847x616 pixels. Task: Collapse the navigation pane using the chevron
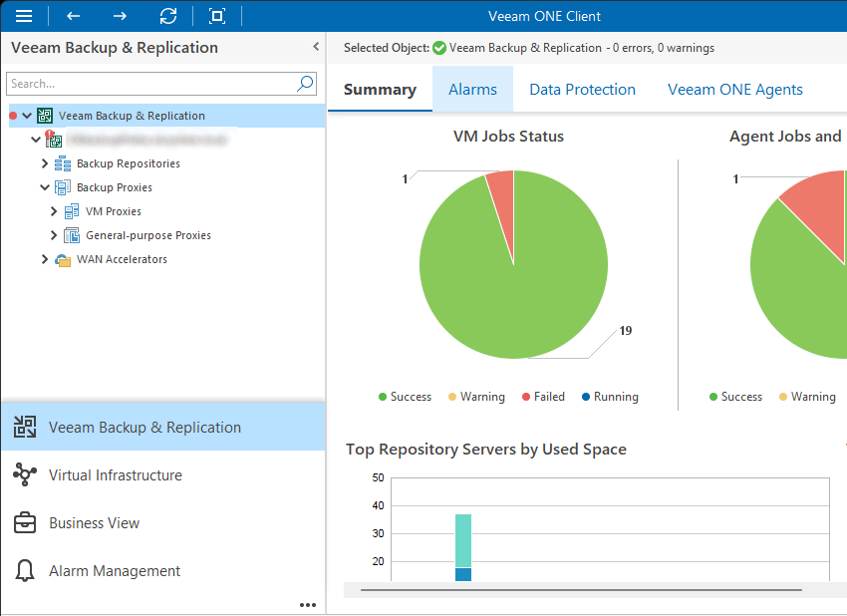coord(315,46)
